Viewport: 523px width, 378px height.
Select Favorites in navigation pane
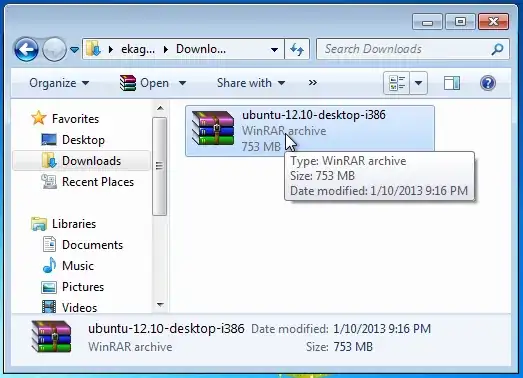click(75, 119)
